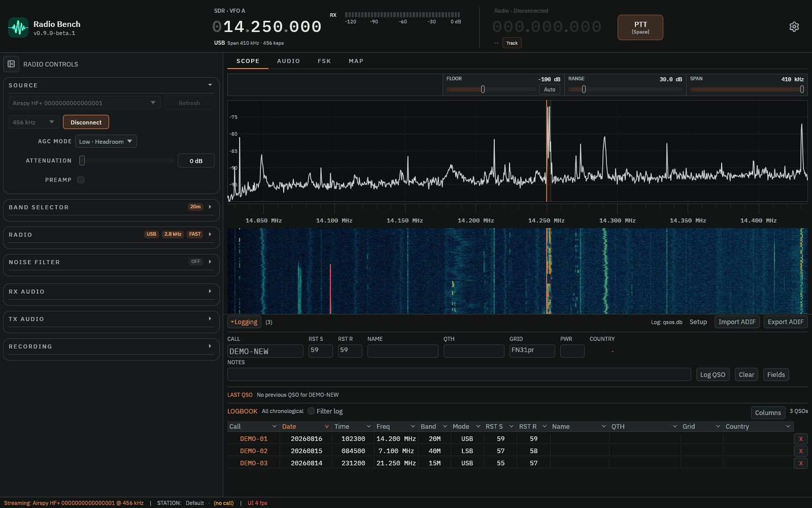Screen dimensions: 812x508
Task: Select the DEMO-03 callsign entry
Action: 254,463
